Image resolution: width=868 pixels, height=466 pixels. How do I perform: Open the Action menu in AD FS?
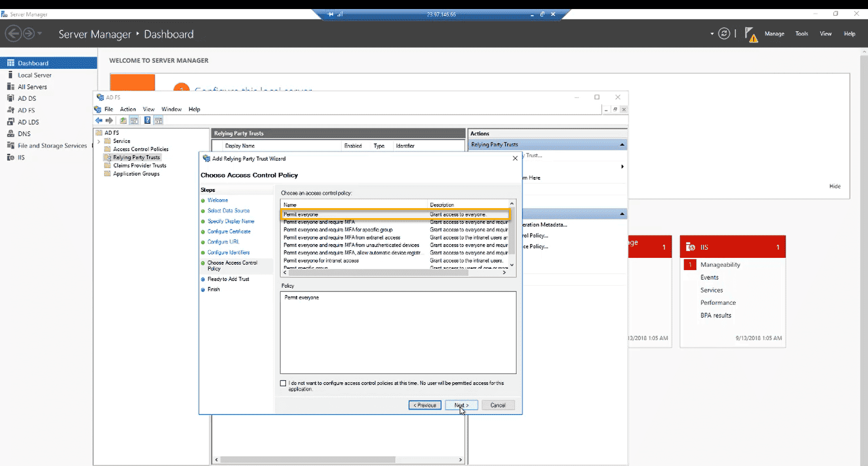pyautogui.click(x=127, y=109)
